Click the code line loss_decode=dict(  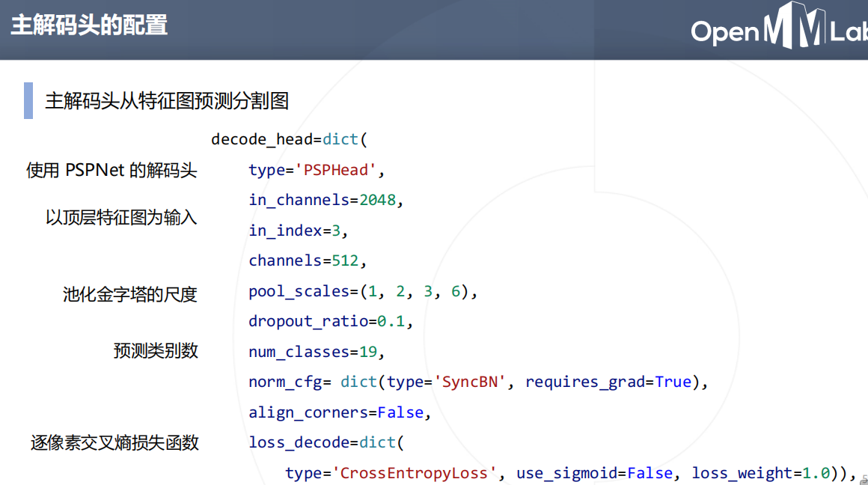(326, 443)
